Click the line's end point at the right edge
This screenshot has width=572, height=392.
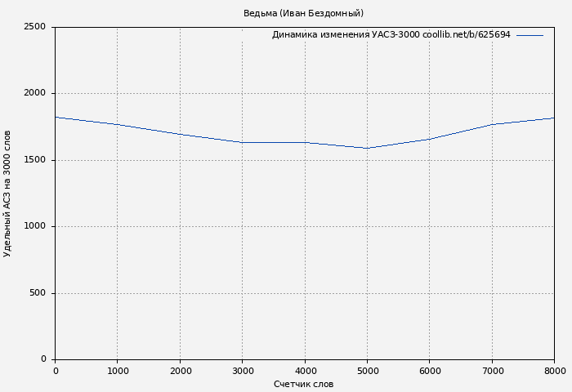(554, 118)
